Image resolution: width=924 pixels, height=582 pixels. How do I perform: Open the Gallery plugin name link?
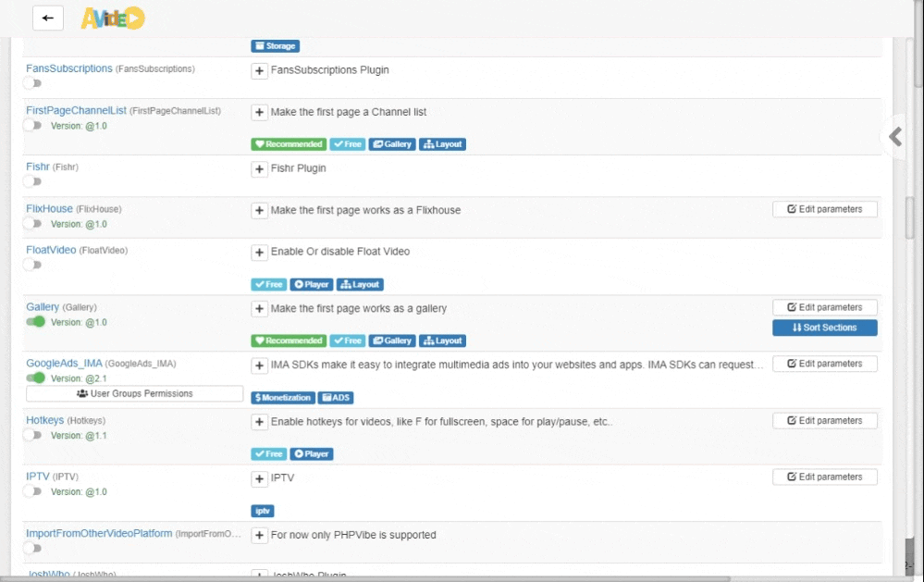pos(43,307)
